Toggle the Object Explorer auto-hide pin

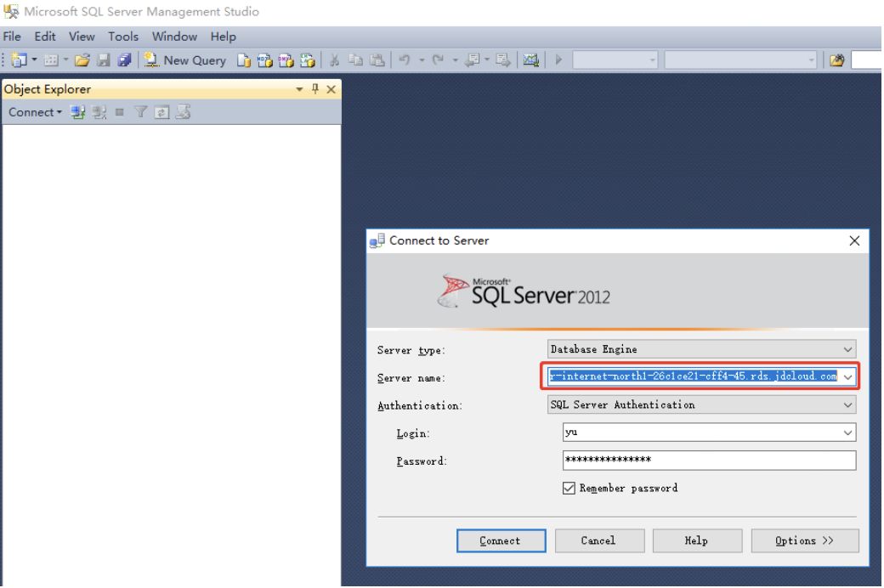click(315, 88)
